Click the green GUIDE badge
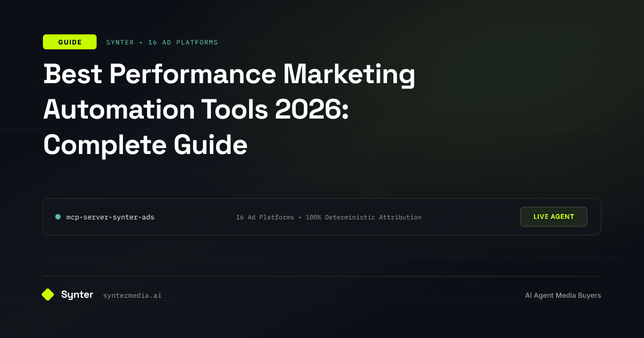The image size is (644, 338). (x=70, y=42)
